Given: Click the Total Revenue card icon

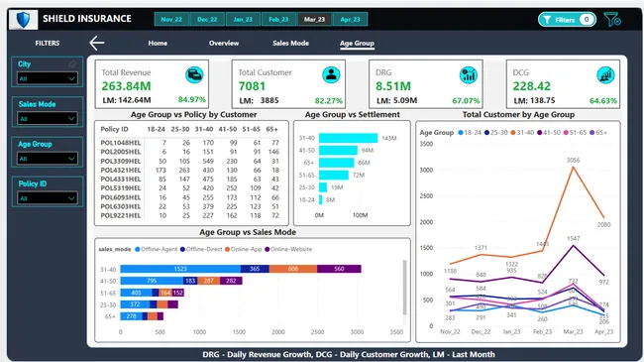Looking at the screenshot, I should [x=194, y=74].
